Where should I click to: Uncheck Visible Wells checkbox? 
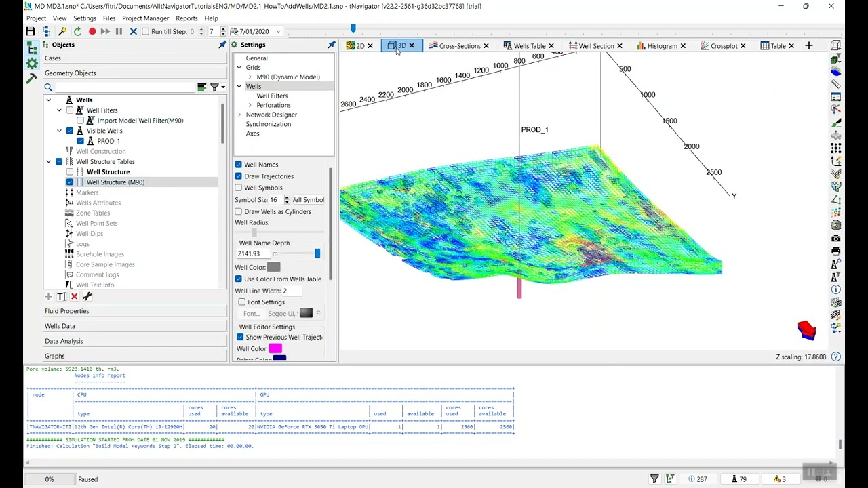pos(70,131)
